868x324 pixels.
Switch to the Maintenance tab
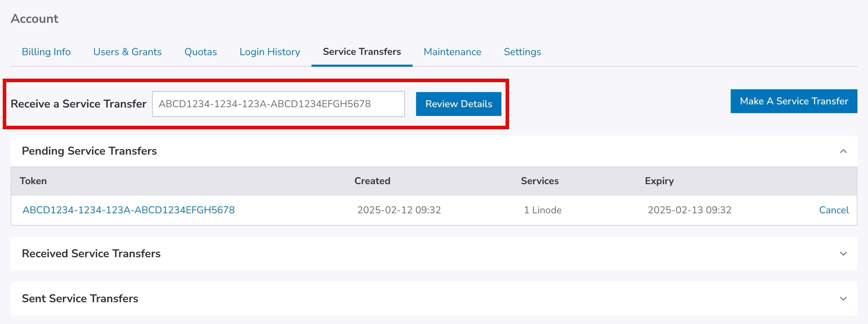(452, 52)
